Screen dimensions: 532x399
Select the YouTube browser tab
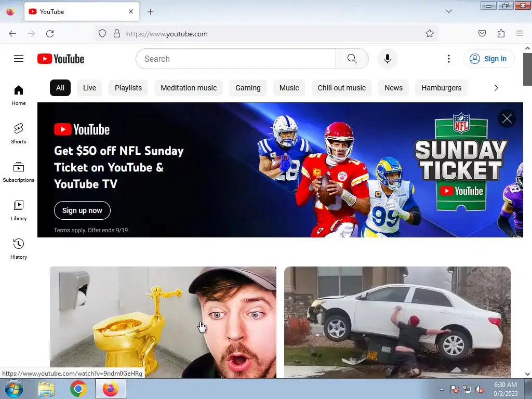point(82,11)
